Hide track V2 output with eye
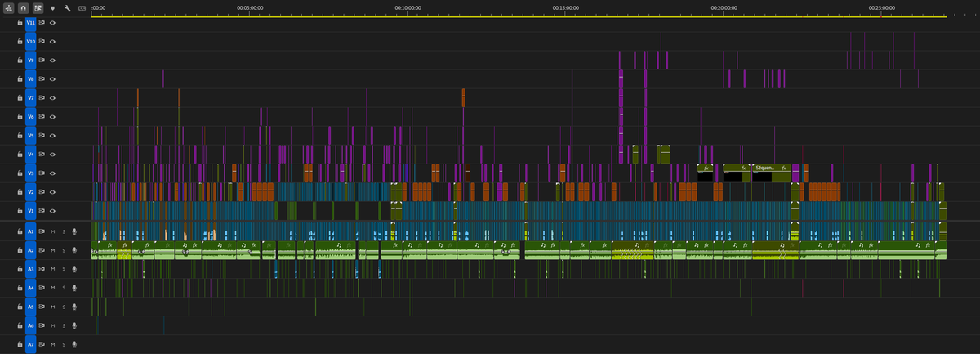The image size is (980, 354). point(52,191)
